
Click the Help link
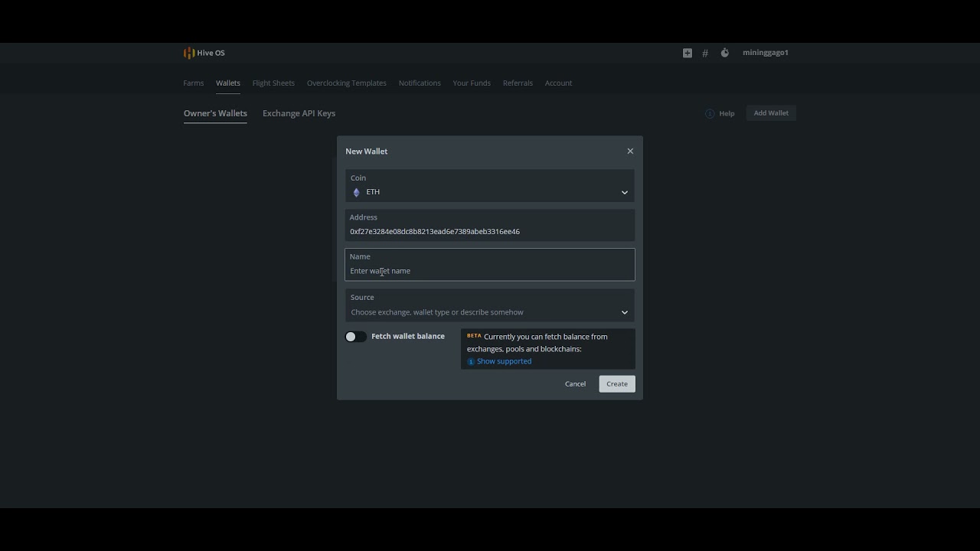point(720,113)
